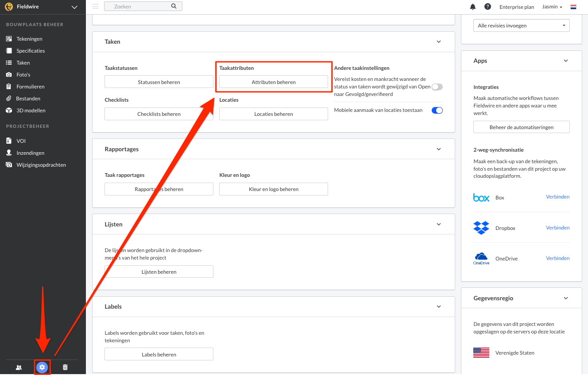Open Bestanden in the sidebar
588x375 pixels.
[28, 99]
